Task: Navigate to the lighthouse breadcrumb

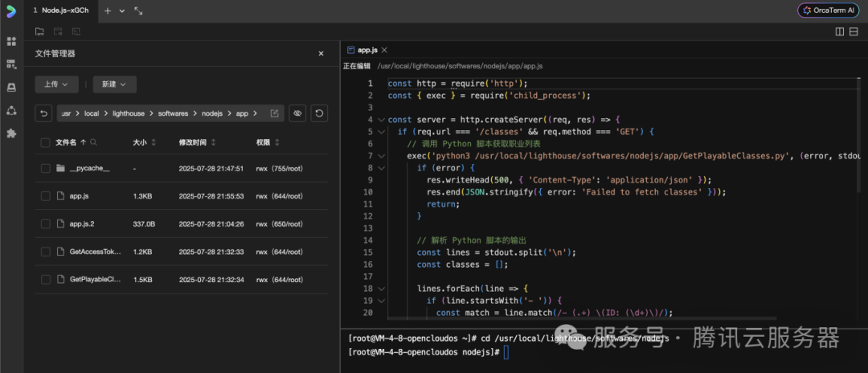Action: (129, 113)
